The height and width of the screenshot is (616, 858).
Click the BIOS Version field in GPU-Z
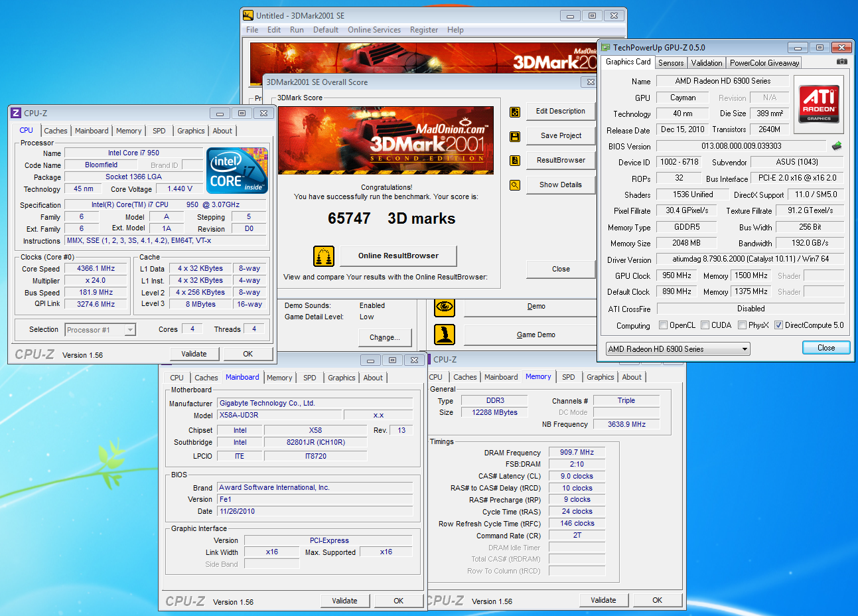pos(741,146)
